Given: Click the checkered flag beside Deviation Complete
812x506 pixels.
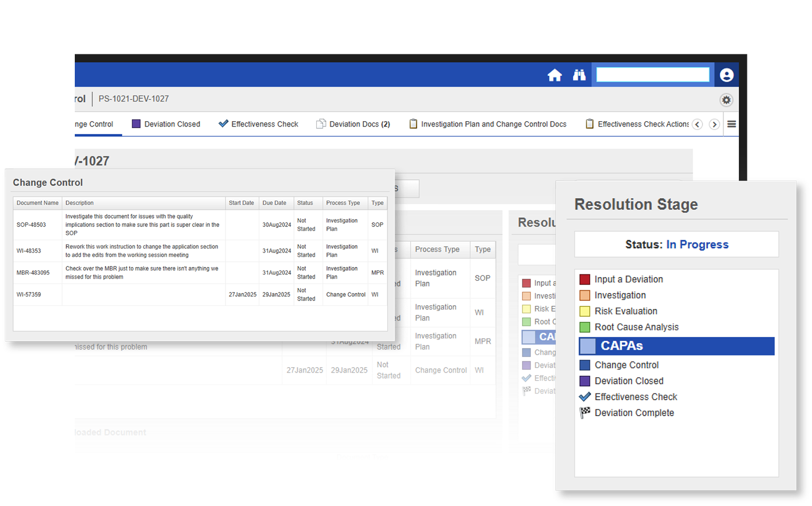Looking at the screenshot, I should coord(584,412).
